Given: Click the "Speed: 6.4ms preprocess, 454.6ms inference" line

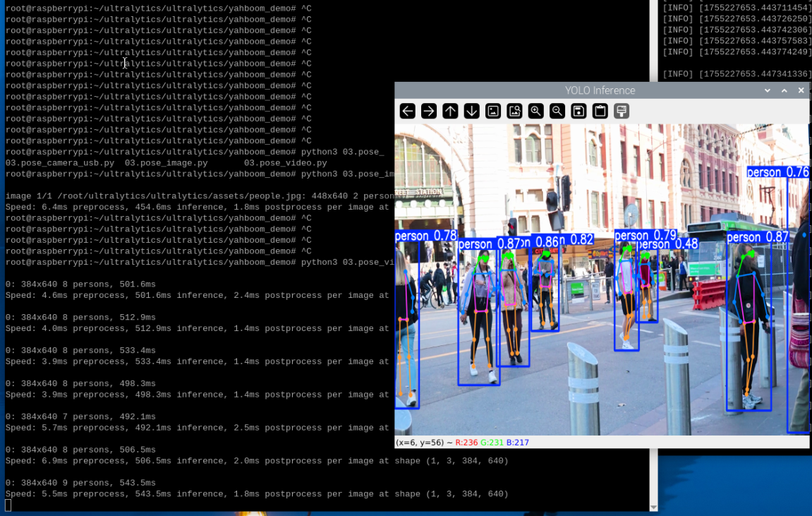Looking at the screenshot, I should [x=200, y=208].
